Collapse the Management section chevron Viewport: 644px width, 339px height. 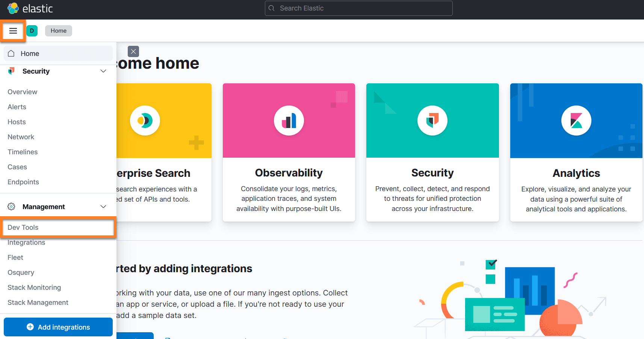[x=103, y=206]
